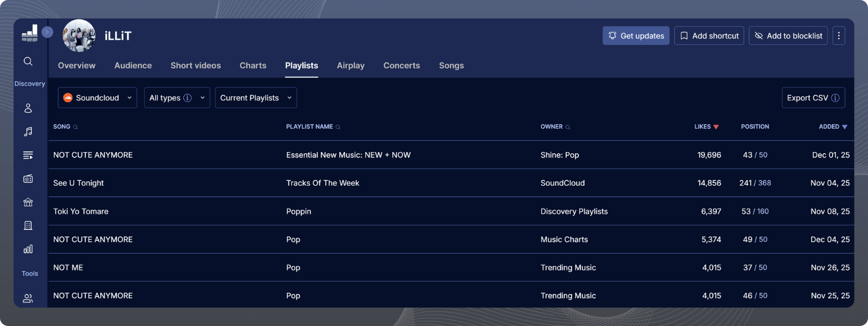This screenshot has height=326, width=868.
Task: Click the Get updates button
Action: click(x=636, y=36)
